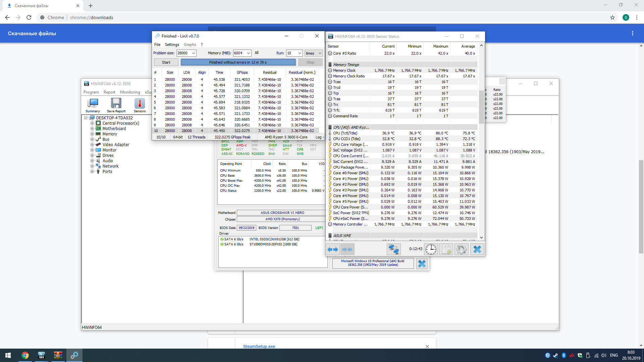644x362 pixels.
Task: Open the 'times' run mode dropdown
Action: point(320,53)
